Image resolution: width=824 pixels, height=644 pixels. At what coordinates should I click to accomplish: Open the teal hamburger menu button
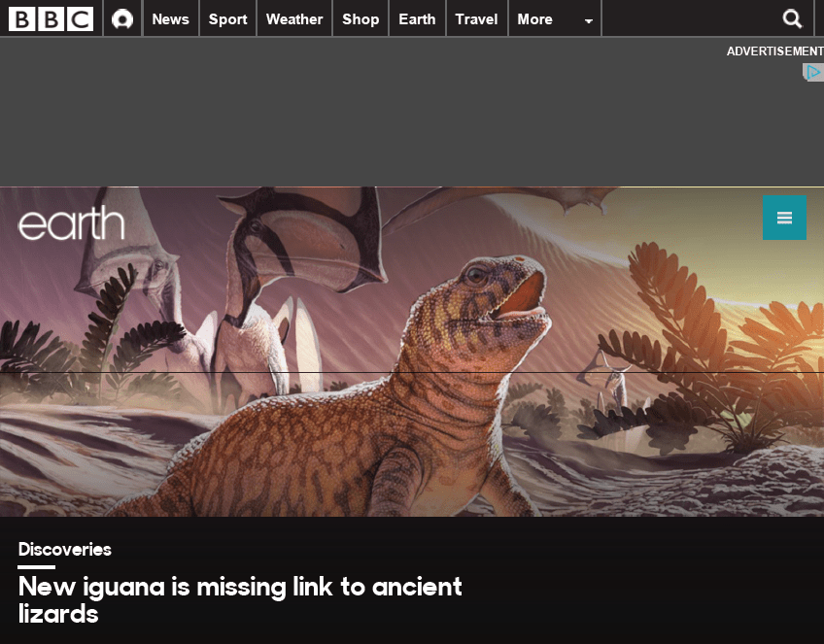(x=784, y=218)
